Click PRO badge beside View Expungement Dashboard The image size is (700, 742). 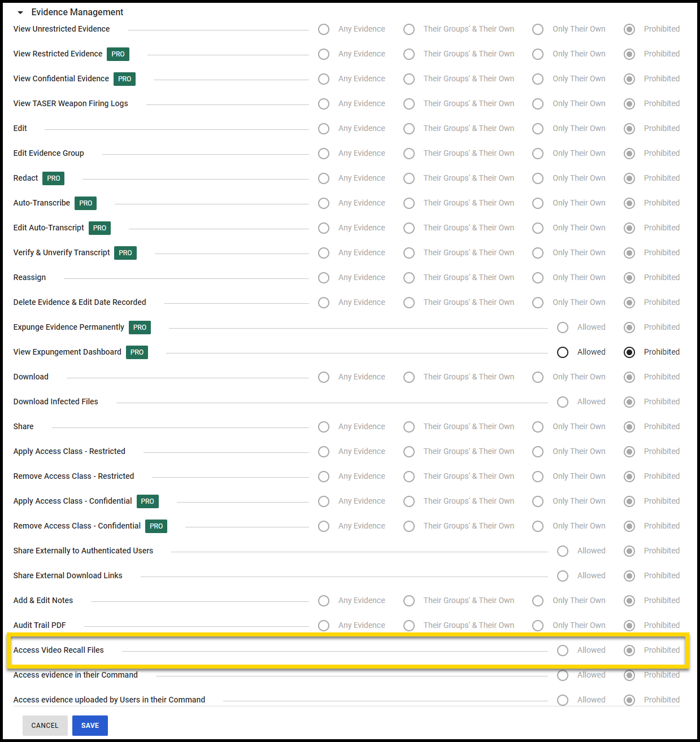point(137,352)
